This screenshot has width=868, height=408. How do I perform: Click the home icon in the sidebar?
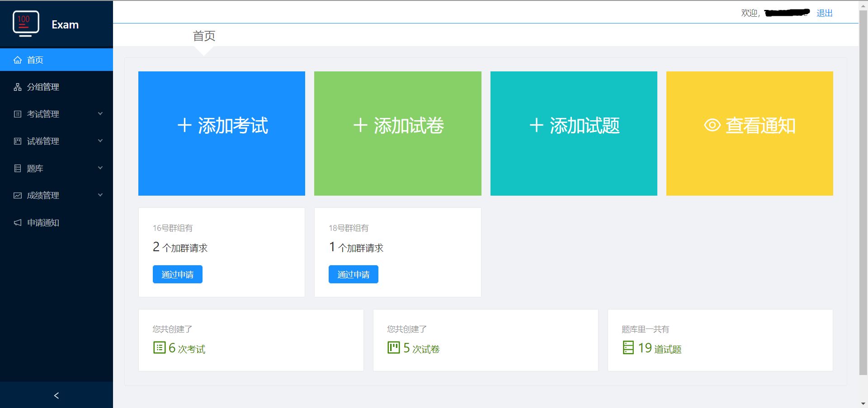point(18,60)
